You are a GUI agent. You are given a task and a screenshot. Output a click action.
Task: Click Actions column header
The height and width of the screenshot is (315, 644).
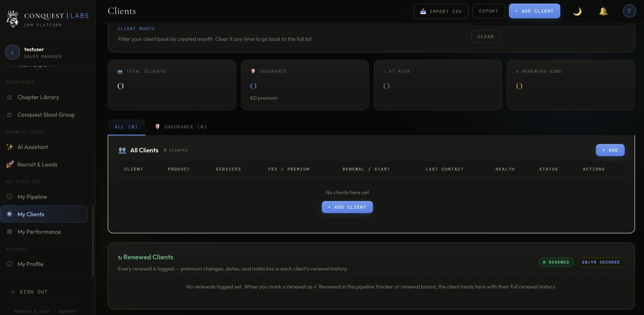(x=594, y=169)
